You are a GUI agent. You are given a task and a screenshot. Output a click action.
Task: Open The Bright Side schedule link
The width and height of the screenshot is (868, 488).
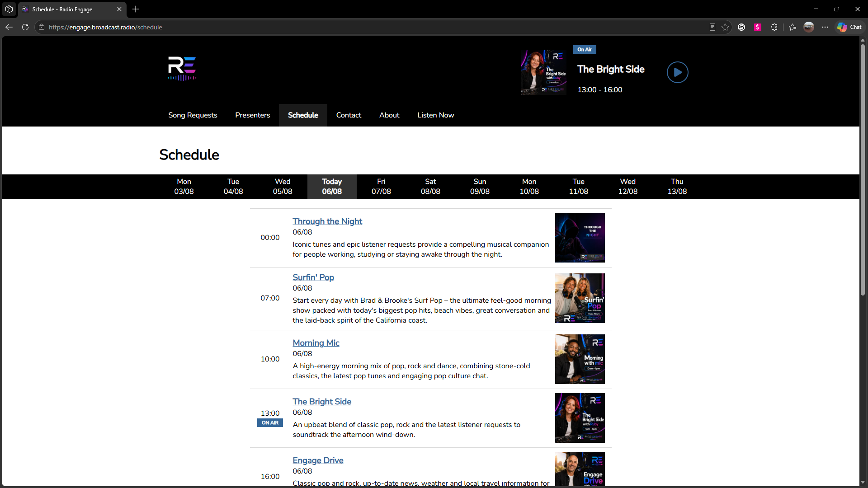coord(322,402)
